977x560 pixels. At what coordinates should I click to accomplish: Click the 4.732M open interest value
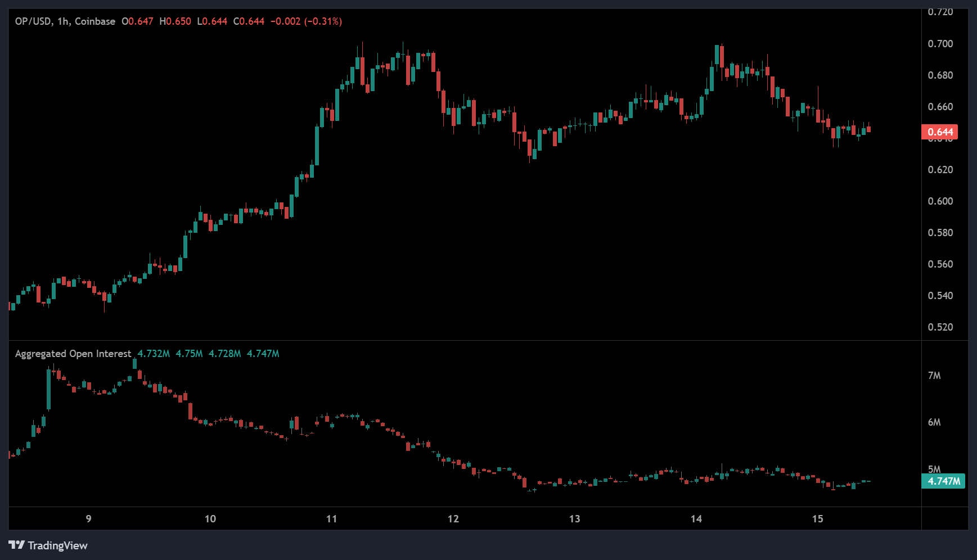[154, 354]
